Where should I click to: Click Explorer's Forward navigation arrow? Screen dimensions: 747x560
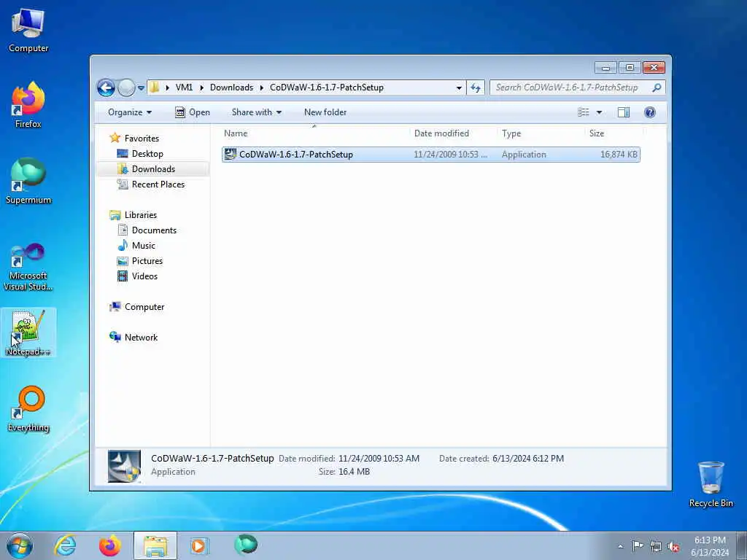coord(126,87)
